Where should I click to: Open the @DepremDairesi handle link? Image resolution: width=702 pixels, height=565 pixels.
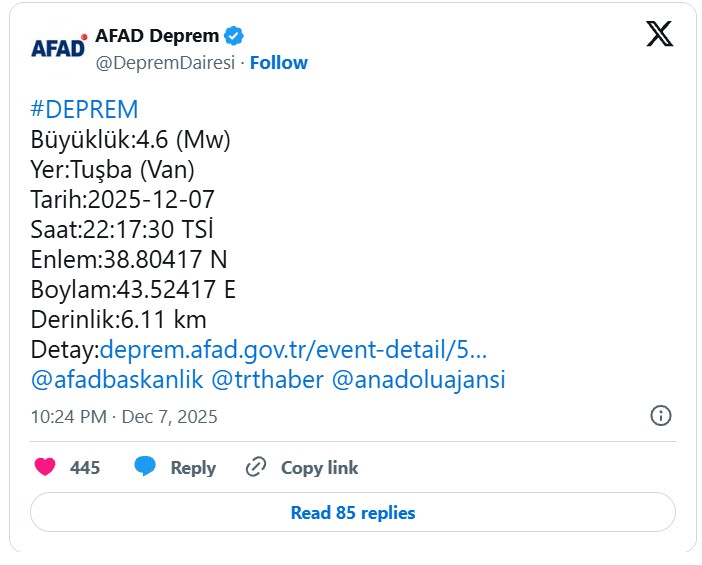coord(165,63)
